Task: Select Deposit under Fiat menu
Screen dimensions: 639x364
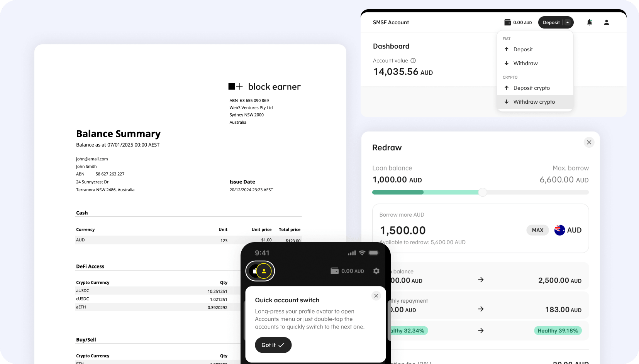Action: point(523,49)
